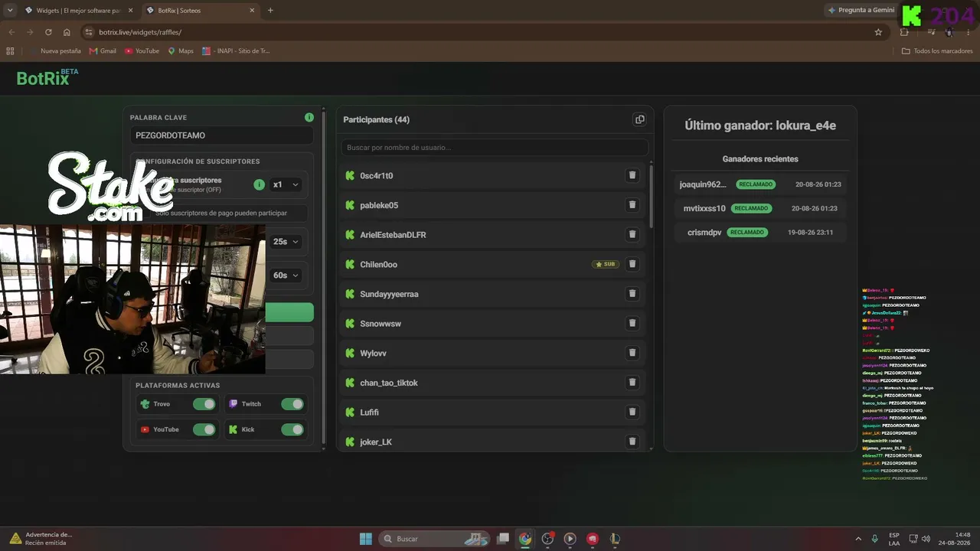980x551 pixels.
Task: Turn off the Twitch platform switch
Action: (x=292, y=404)
